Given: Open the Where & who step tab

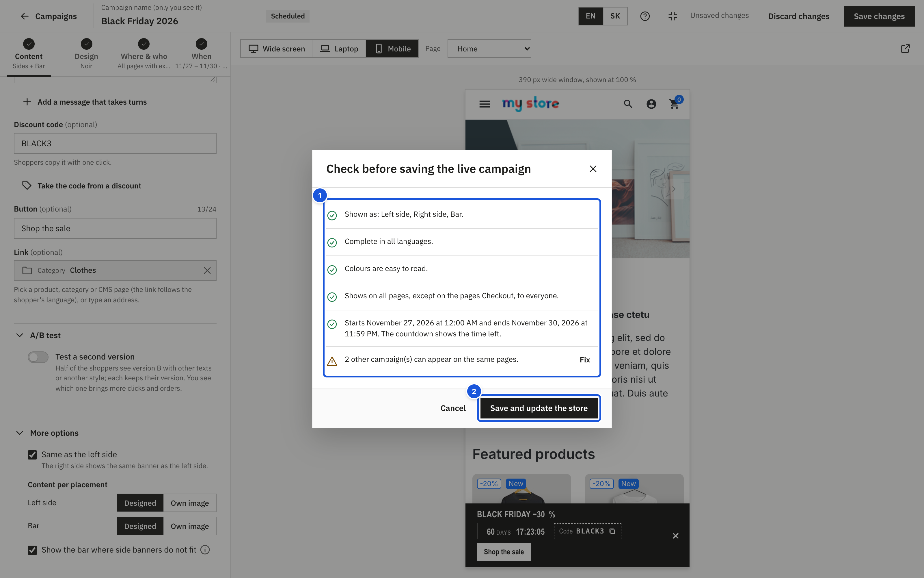Looking at the screenshot, I should pyautogui.click(x=144, y=54).
